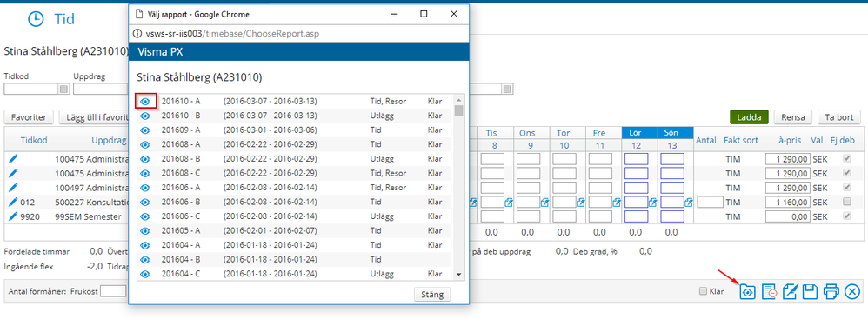The width and height of the screenshot is (868, 319).
Task: Click Tis hours field in 99SEM Semester row
Action: tap(492, 216)
